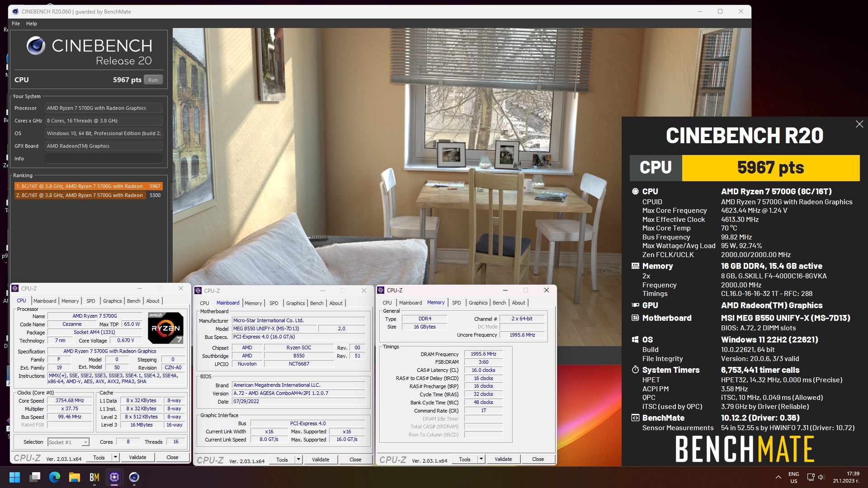Close the BenchMate result overlay with X
Image resolution: width=868 pixels, height=488 pixels.
859,124
